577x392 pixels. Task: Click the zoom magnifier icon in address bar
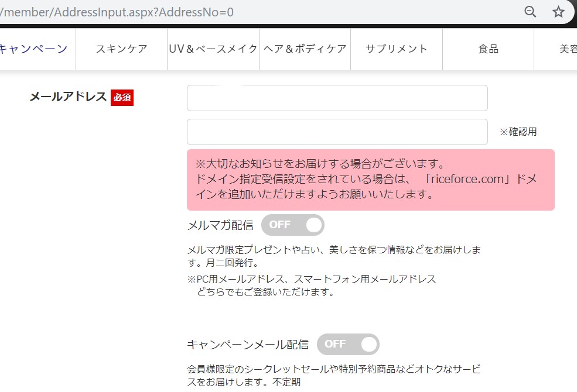click(x=530, y=12)
